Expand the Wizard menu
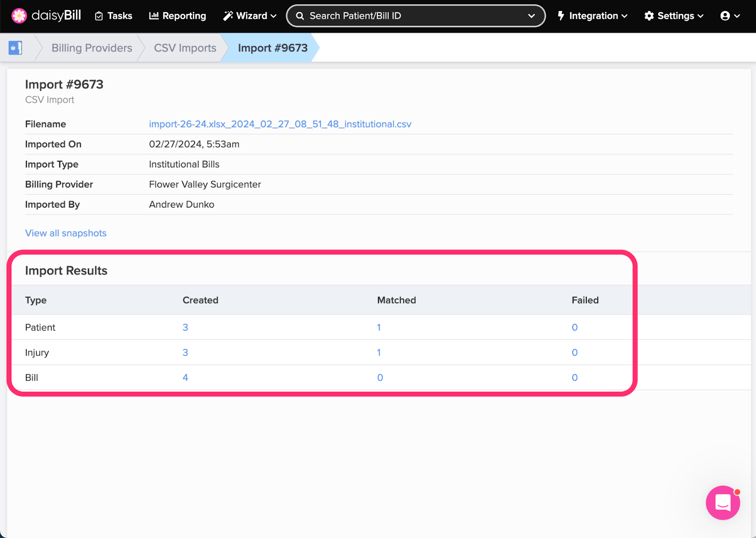Image resolution: width=756 pixels, height=538 pixels. [250, 16]
